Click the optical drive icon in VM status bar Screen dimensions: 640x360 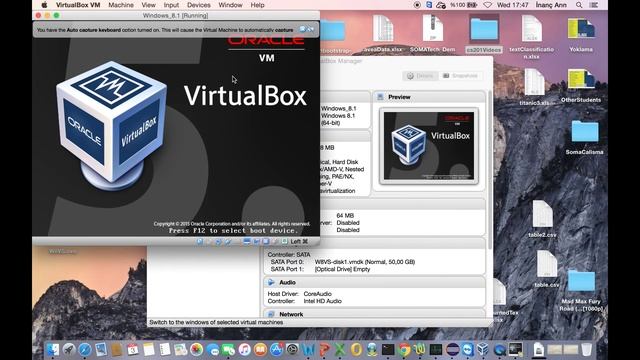[x=209, y=242]
